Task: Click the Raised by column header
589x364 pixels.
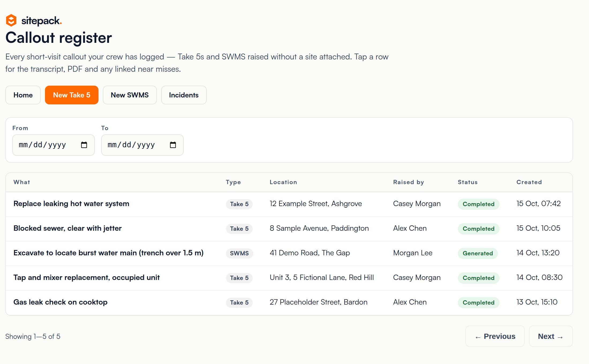Action: (x=409, y=182)
